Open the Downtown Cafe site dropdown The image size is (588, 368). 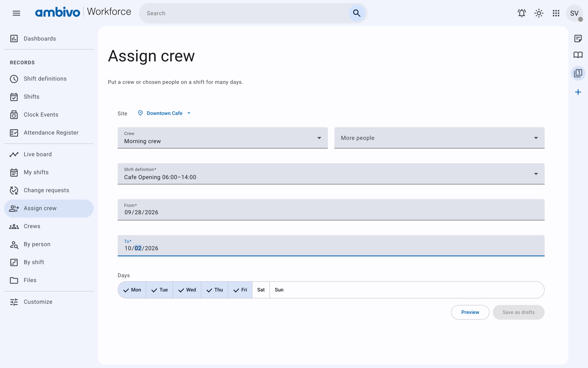tap(164, 113)
